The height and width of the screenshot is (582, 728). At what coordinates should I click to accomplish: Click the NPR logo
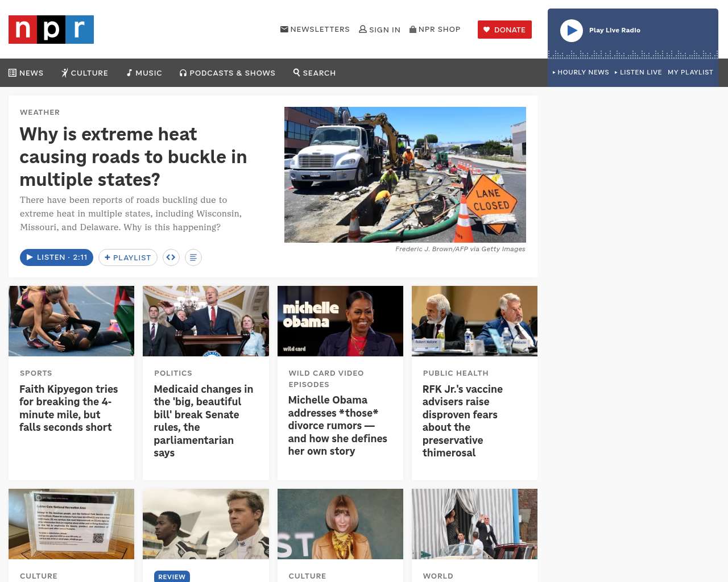coord(51,30)
